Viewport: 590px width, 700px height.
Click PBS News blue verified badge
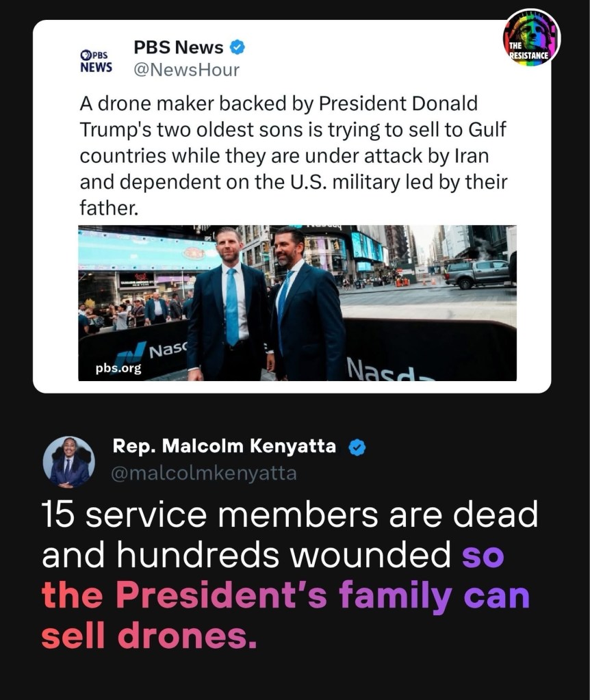click(238, 47)
